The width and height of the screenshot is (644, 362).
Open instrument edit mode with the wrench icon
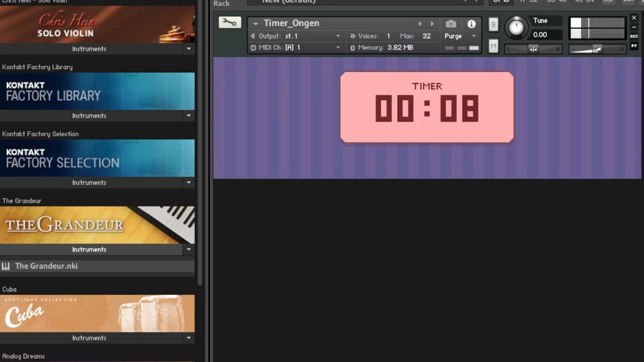(x=229, y=23)
